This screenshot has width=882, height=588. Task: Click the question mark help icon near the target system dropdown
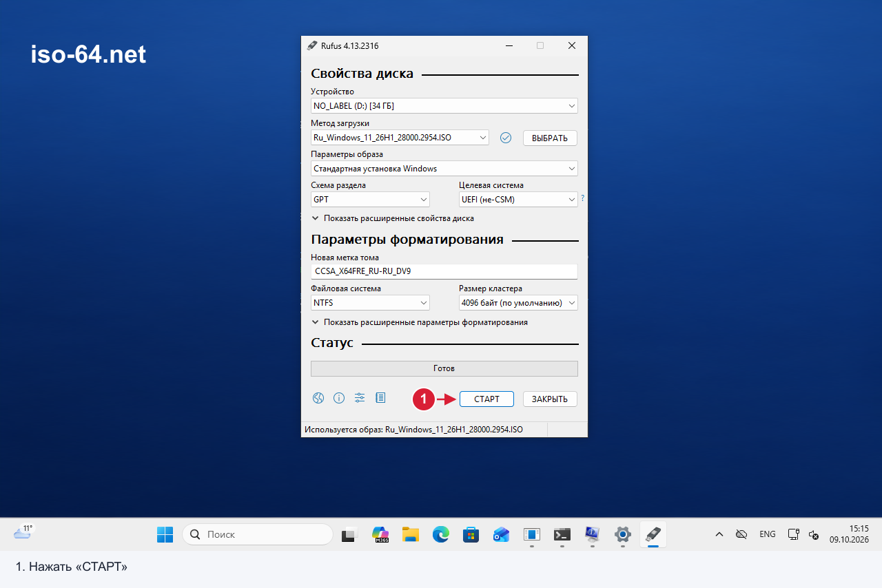click(582, 198)
